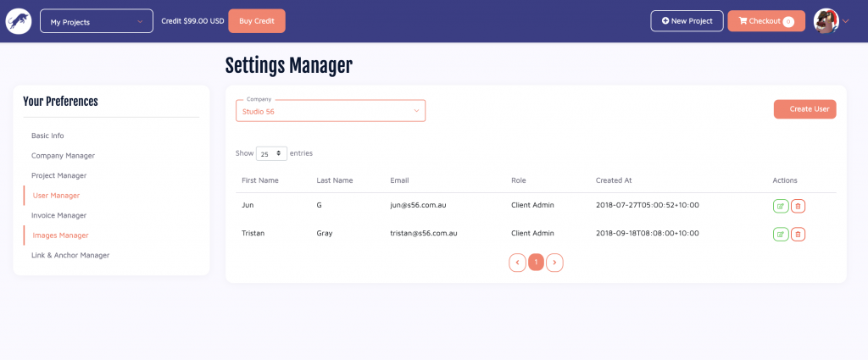Click the delete icon for Jun

tap(798, 205)
